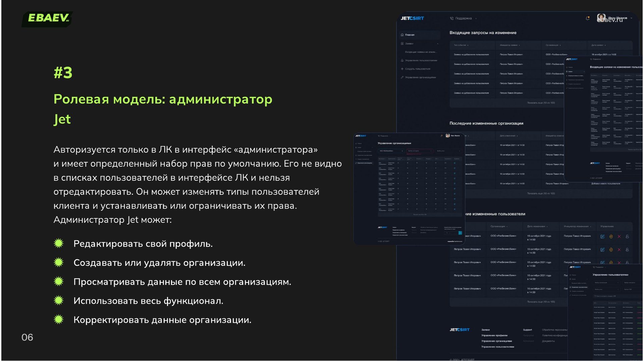Open the footer Support link in large dashboard
This screenshot has height=361, width=644.
(528, 330)
